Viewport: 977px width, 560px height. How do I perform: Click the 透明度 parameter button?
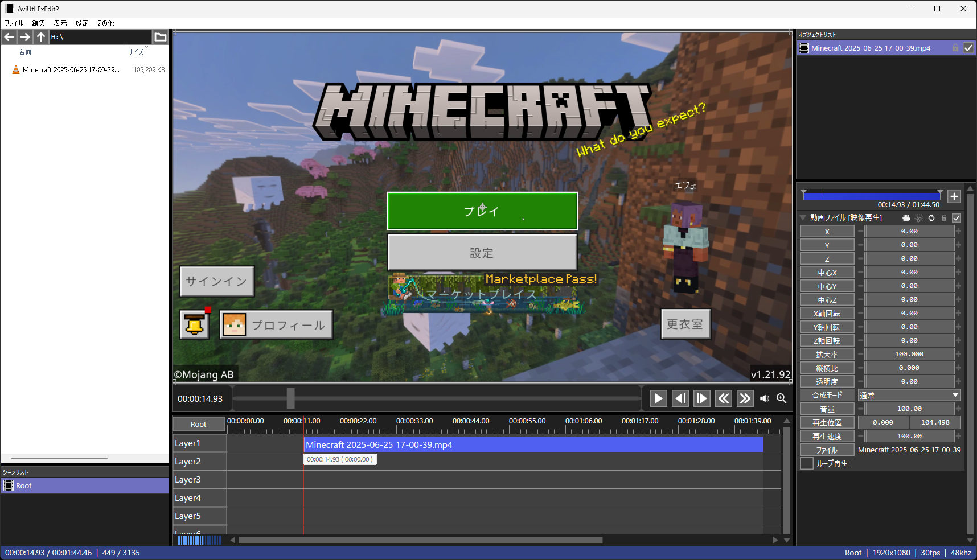click(x=827, y=381)
